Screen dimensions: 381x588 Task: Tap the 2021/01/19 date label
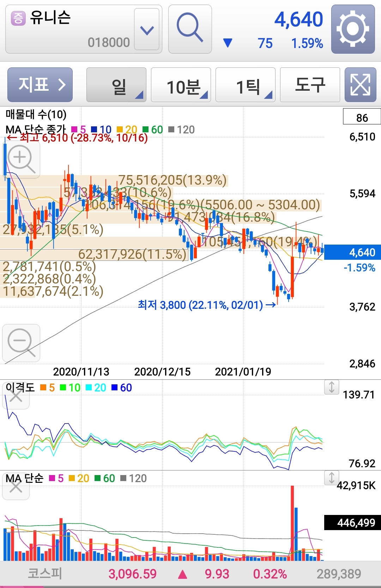(243, 372)
